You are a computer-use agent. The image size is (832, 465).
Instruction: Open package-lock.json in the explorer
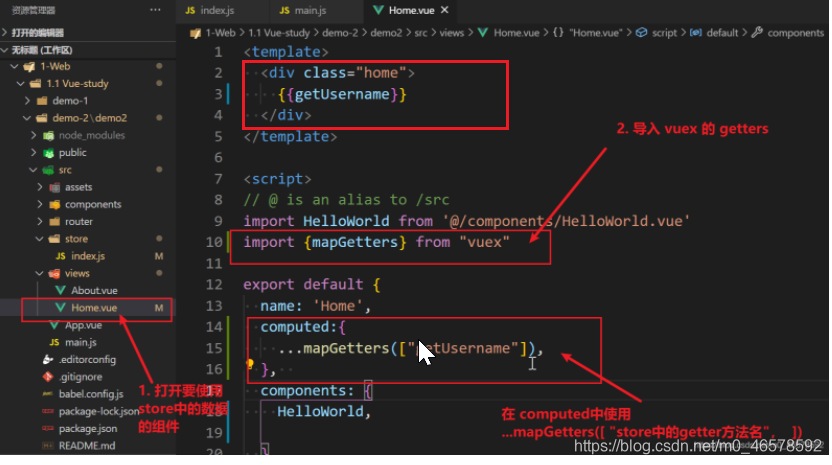coord(99,411)
